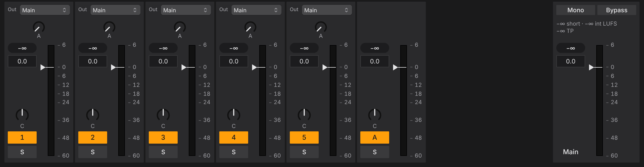Click channel 4 gain value field 0.0
This screenshot has width=644, height=167.
coord(234,61)
